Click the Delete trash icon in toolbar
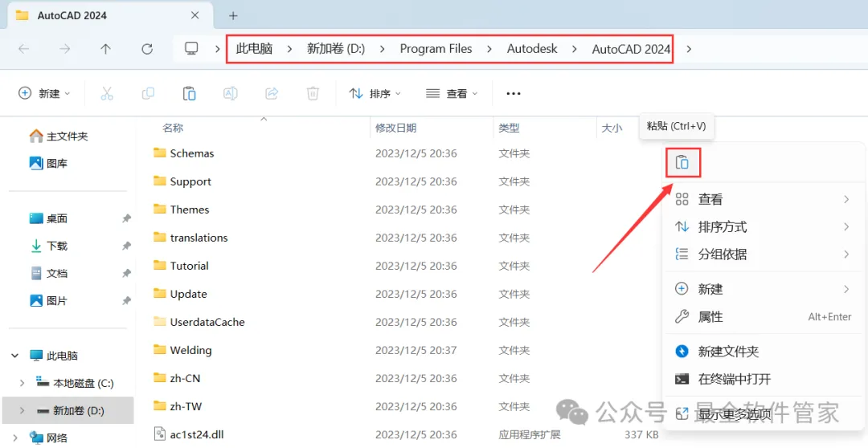 click(x=313, y=93)
